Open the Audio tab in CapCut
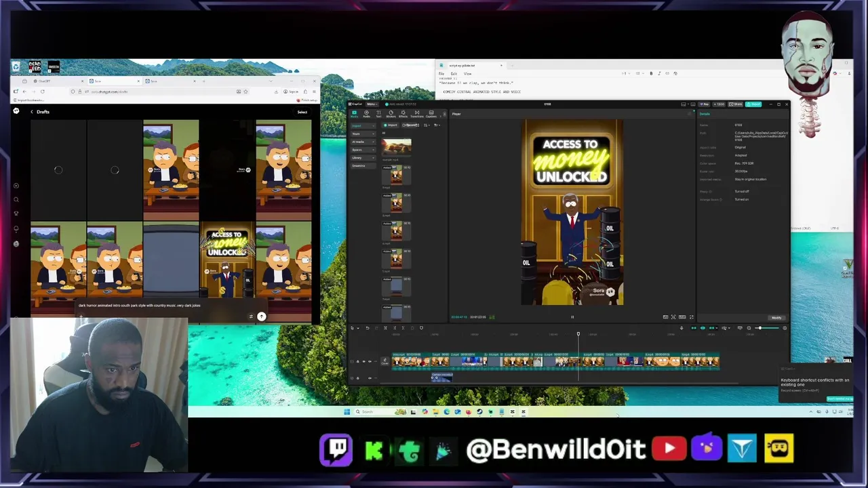The image size is (868, 488). 366,114
